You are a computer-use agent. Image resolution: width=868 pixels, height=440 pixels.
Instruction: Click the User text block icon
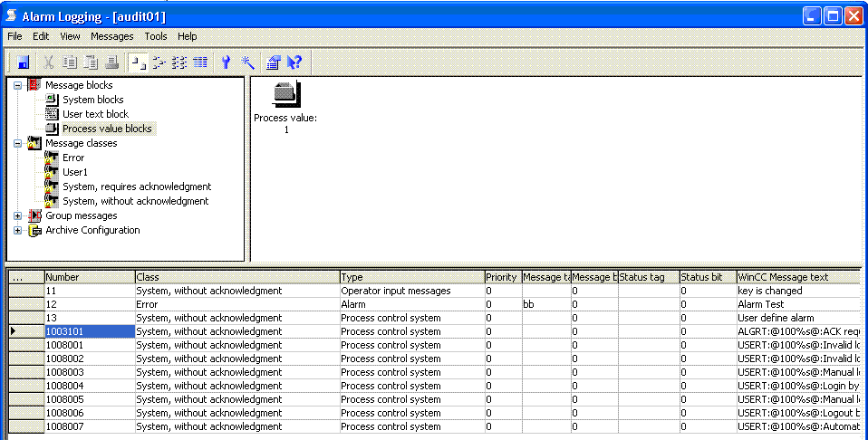[52, 114]
